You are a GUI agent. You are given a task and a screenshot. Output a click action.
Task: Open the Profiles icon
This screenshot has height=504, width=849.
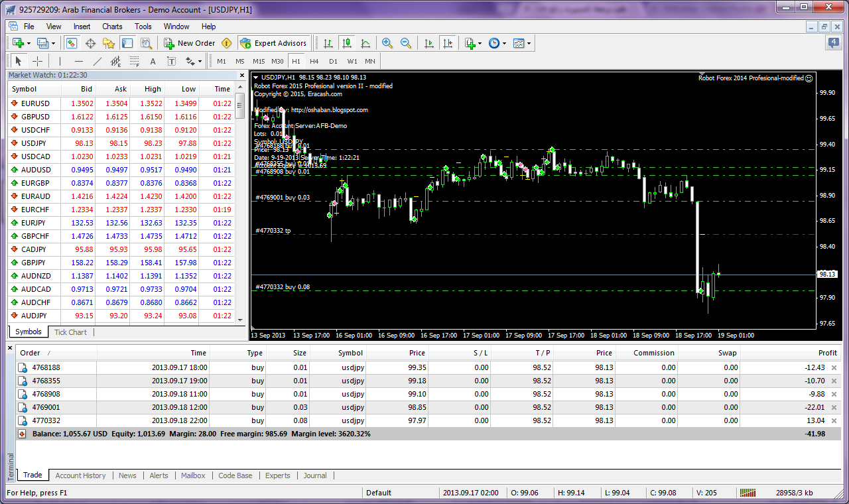point(43,43)
